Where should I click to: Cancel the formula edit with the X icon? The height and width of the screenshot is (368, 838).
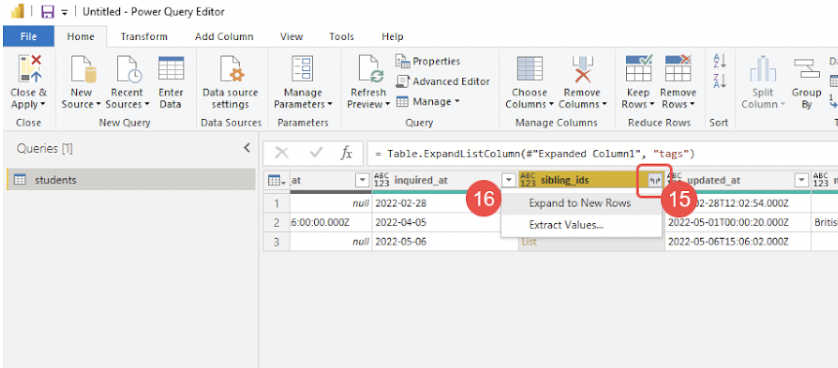click(282, 154)
